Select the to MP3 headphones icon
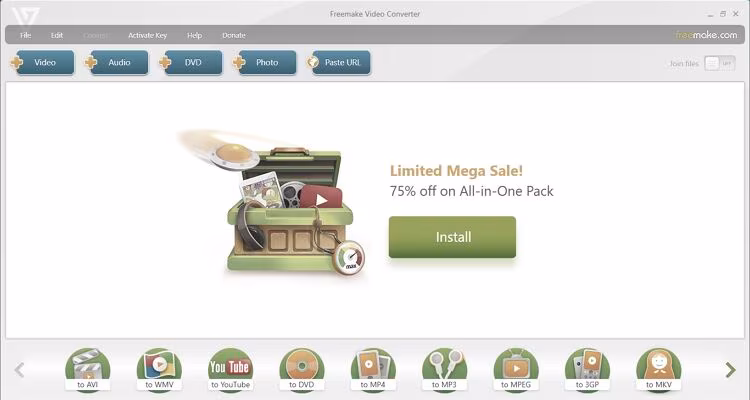The width and height of the screenshot is (750, 400). (x=444, y=370)
